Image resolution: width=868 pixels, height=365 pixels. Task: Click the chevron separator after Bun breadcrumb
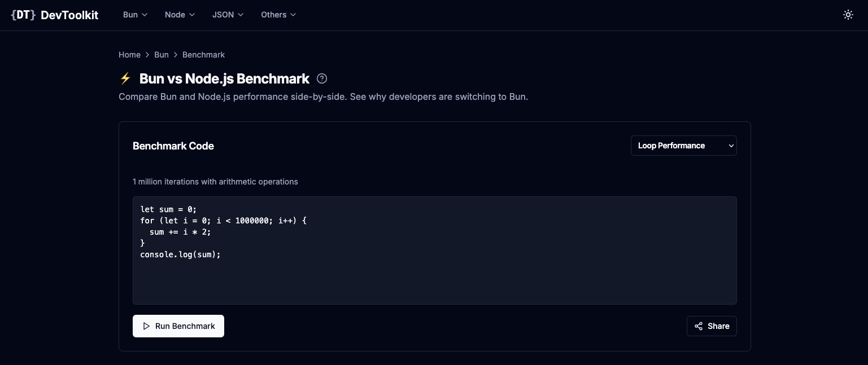point(176,55)
